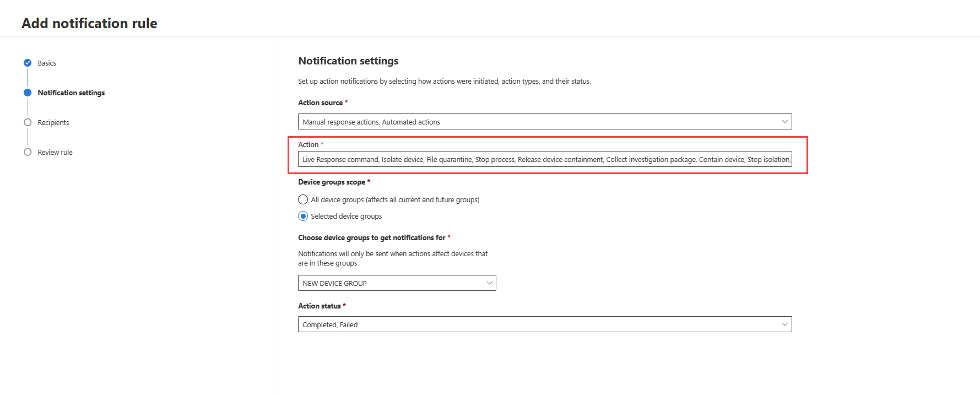Open the NEW DEVICE GROUP selection box
The width and height of the screenshot is (980, 395).
click(x=391, y=283)
